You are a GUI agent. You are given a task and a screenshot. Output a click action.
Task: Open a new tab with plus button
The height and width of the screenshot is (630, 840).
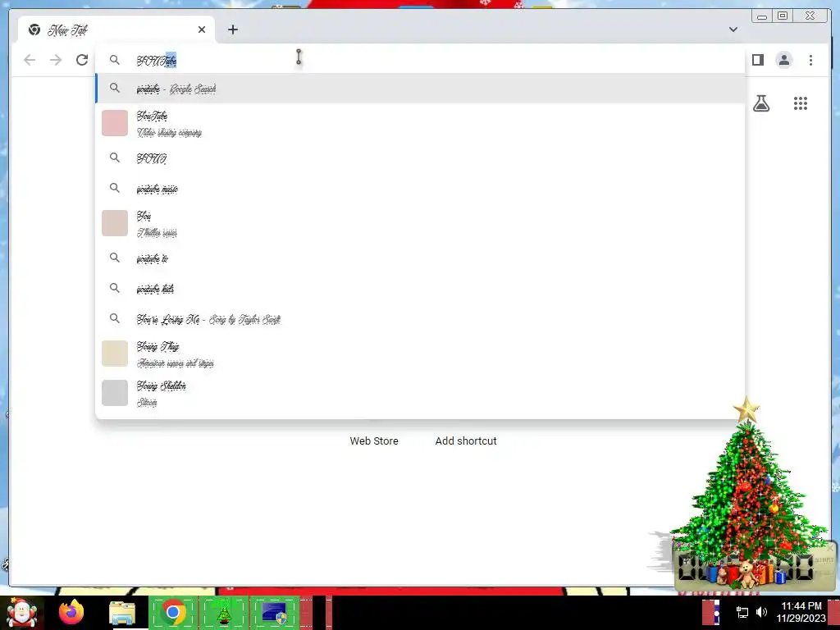click(232, 30)
